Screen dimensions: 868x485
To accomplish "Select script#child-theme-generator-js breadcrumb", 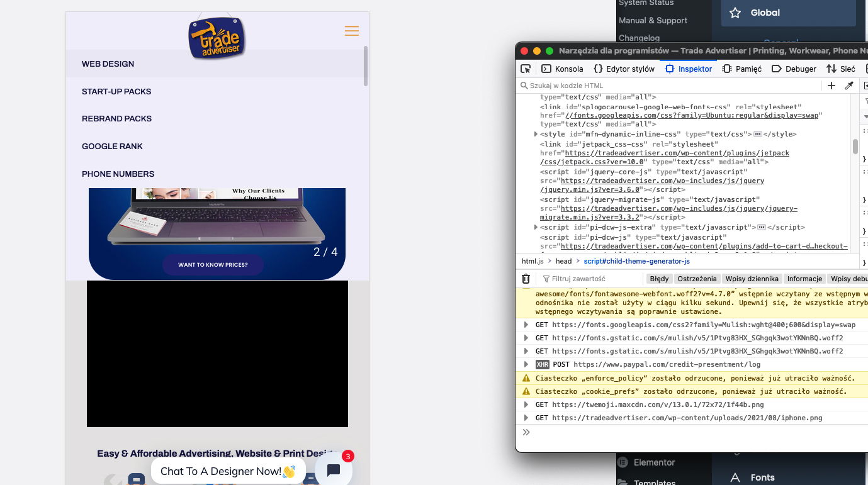I will pos(637,261).
